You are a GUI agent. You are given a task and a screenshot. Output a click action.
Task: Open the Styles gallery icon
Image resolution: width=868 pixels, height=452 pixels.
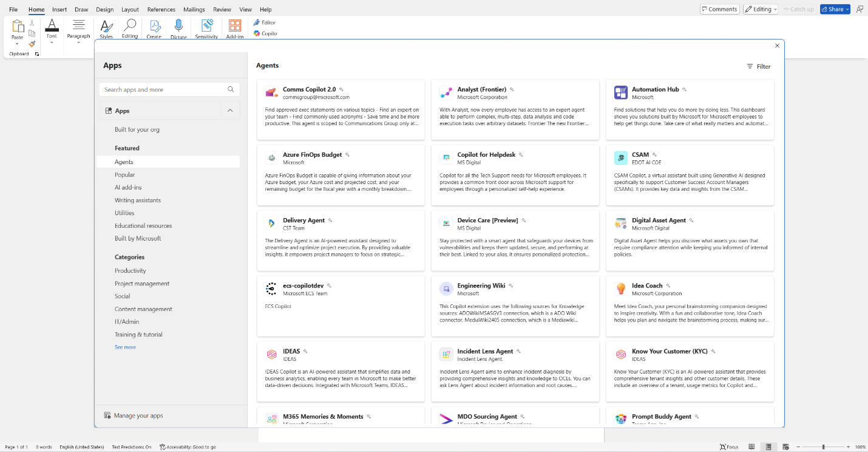point(106,26)
